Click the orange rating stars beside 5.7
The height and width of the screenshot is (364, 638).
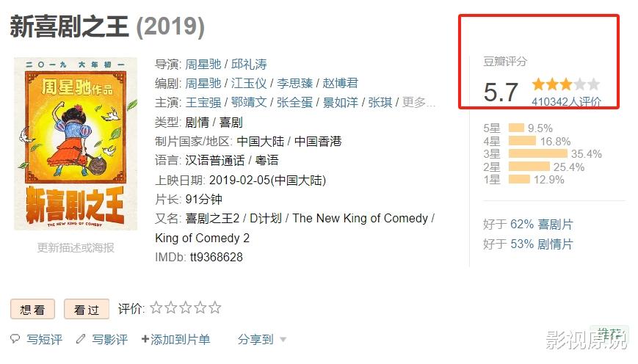coord(565,84)
